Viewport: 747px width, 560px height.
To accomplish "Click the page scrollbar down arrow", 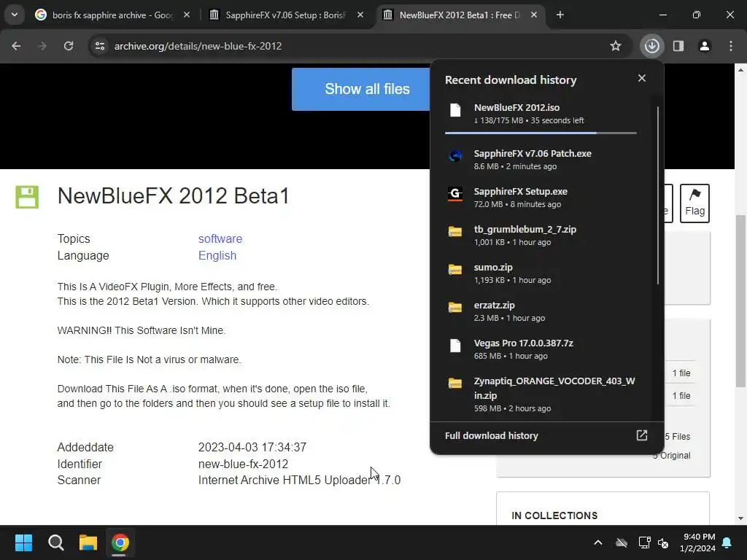I will [740, 518].
